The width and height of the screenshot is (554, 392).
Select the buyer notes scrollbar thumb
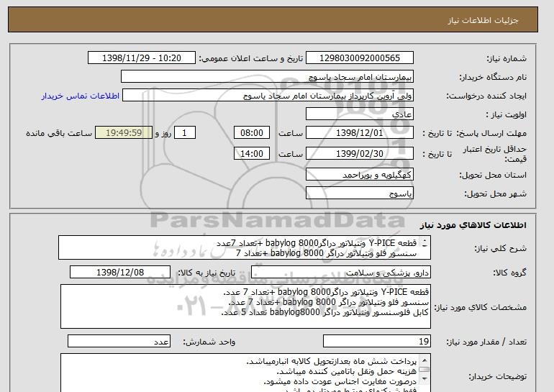pyautogui.click(x=424, y=370)
